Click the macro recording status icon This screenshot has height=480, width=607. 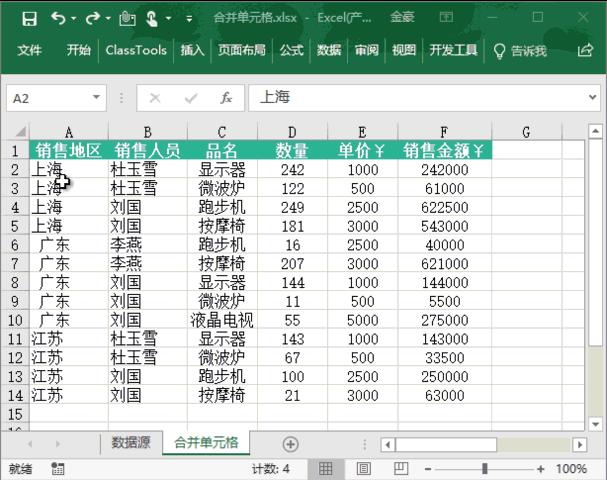(58, 469)
